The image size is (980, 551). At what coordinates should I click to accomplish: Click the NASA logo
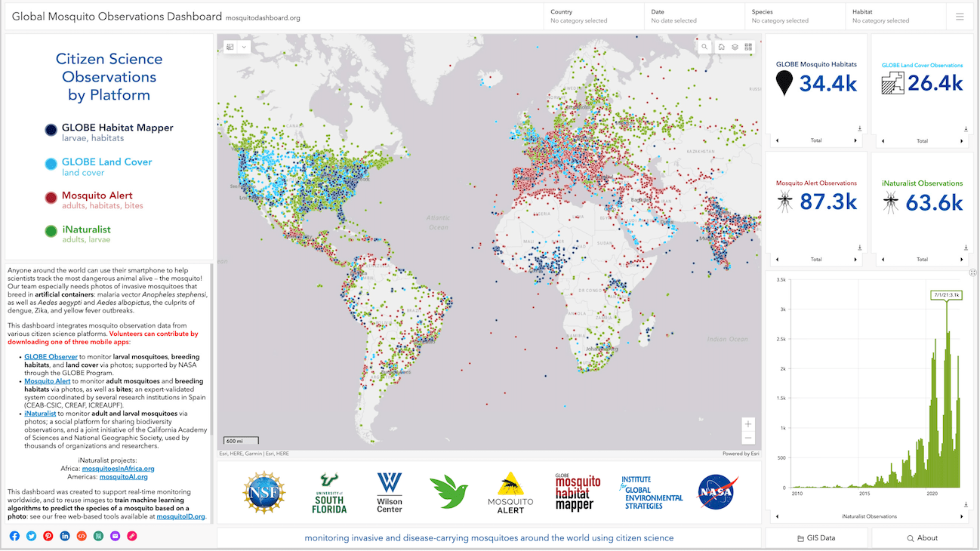718,491
